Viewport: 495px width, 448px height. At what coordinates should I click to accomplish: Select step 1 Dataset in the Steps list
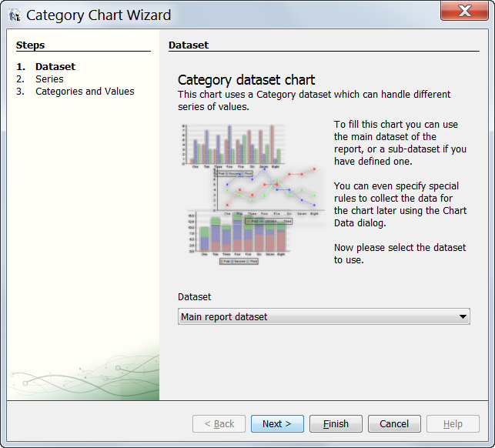55,67
